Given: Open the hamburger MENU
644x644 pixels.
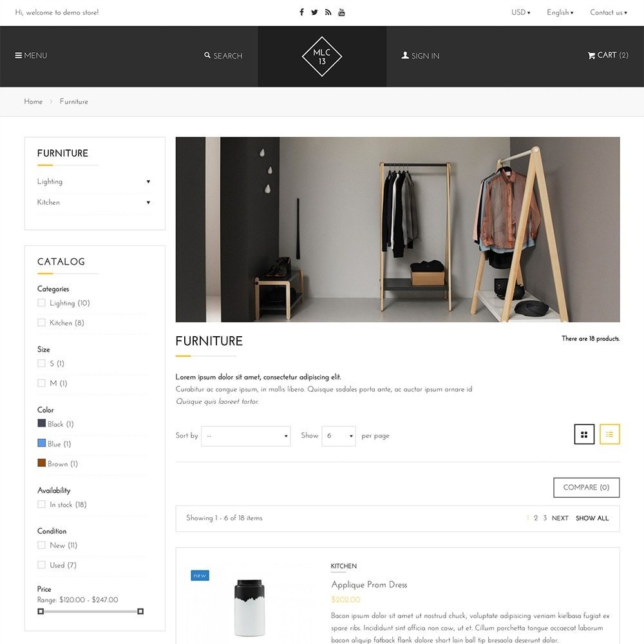Looking at the screenshot, I should click(31, 55).
